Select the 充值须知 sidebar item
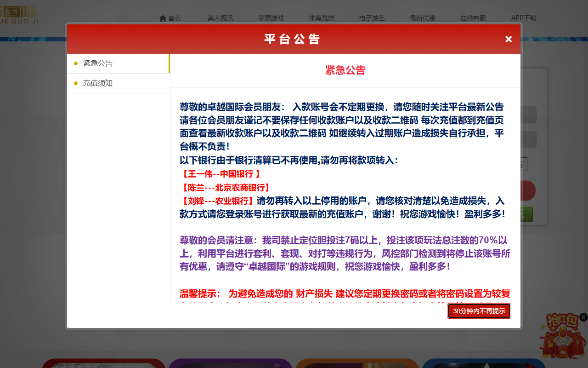 pos(118,83)
